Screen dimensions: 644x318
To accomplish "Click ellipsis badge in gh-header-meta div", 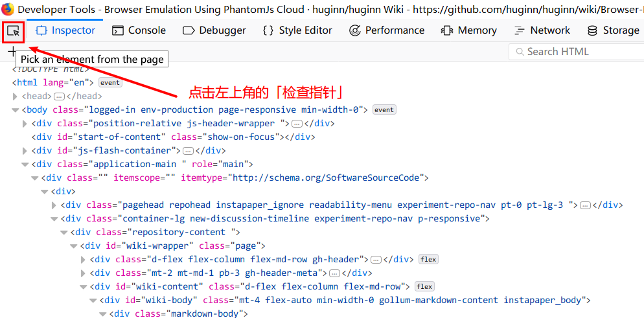I will [335, 273].
